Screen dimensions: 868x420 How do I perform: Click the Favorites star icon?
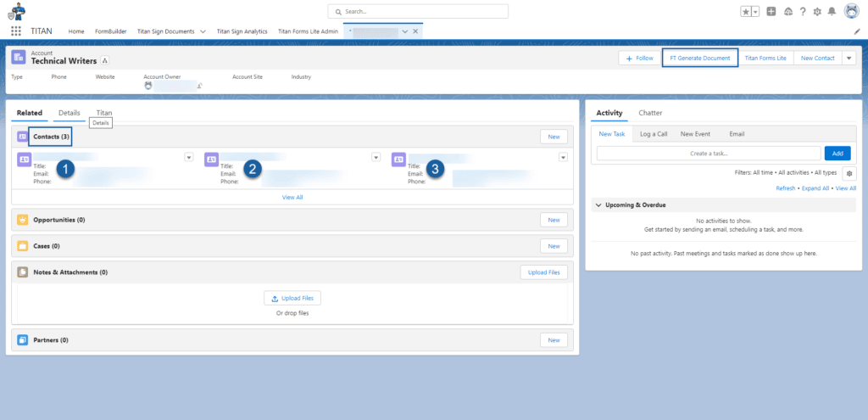tap(747, 11)
